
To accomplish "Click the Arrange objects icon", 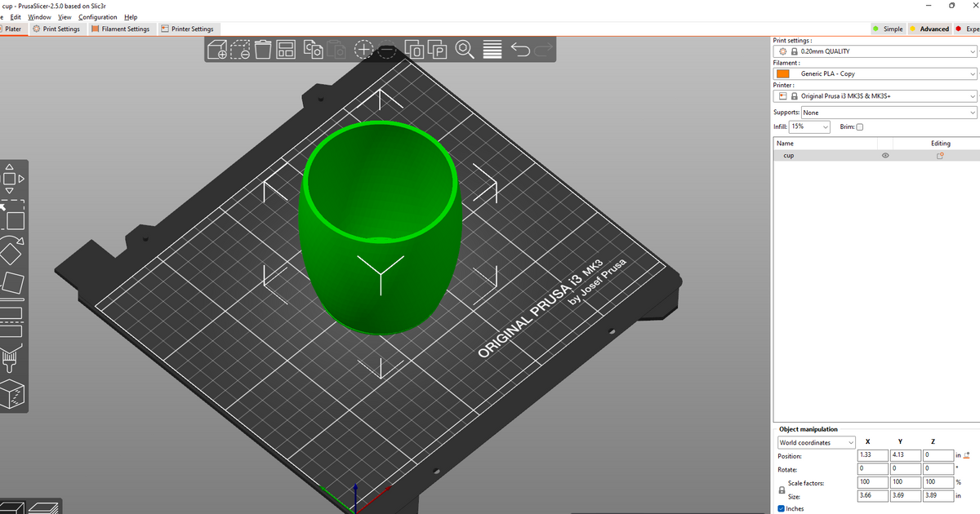I will [x=284, y=50].
